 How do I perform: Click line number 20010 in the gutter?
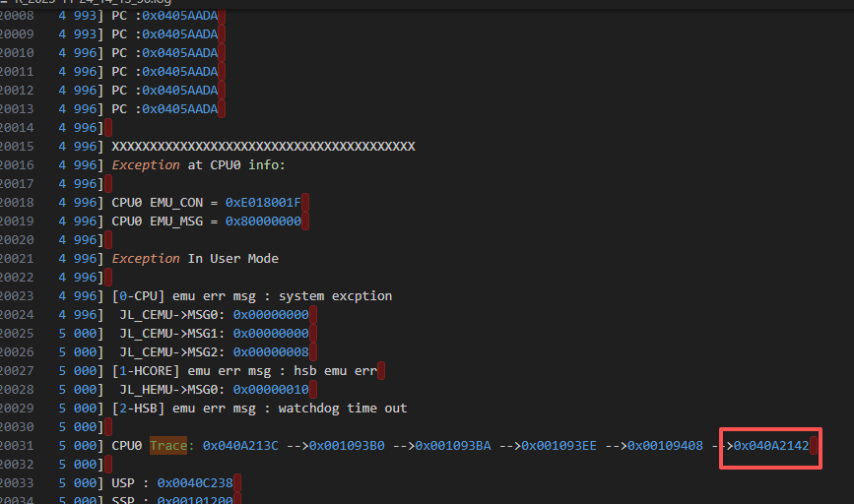coord(17,53)
